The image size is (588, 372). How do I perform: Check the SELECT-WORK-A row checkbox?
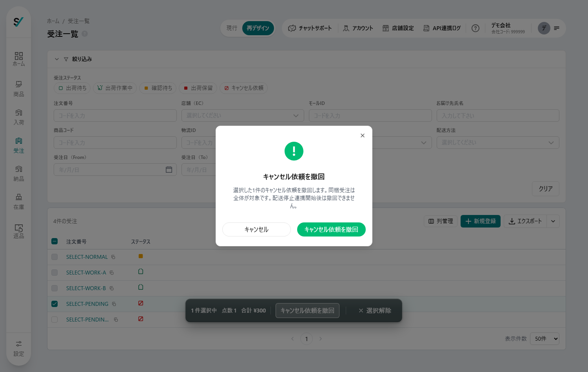[54, 273]
